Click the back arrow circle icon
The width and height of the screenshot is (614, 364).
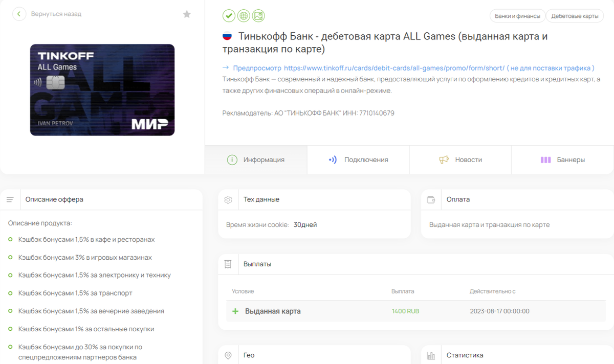[x=19, y=14]
